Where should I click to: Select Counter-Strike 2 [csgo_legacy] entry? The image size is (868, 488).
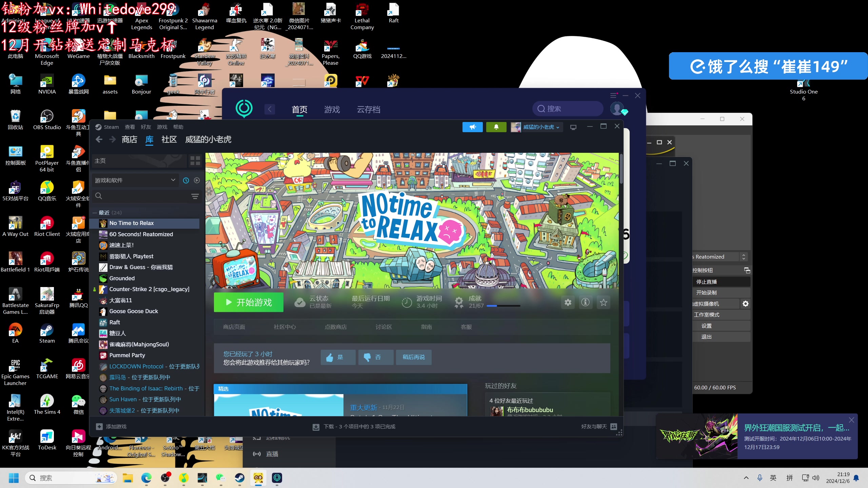(149, 289)
